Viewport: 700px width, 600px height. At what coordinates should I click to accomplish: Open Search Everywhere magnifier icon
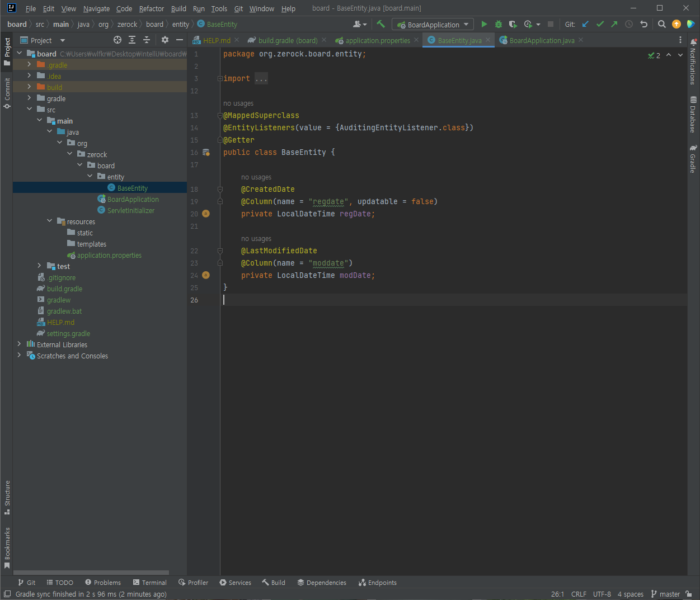662,24
